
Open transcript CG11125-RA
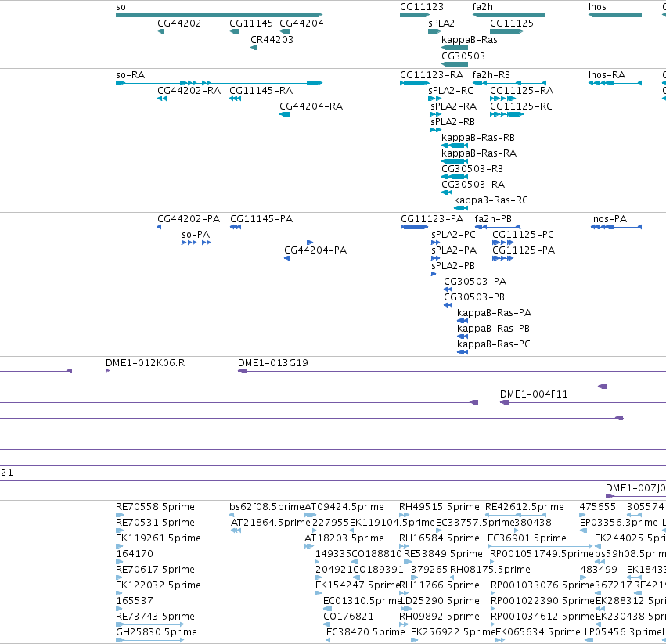[521, 91]
